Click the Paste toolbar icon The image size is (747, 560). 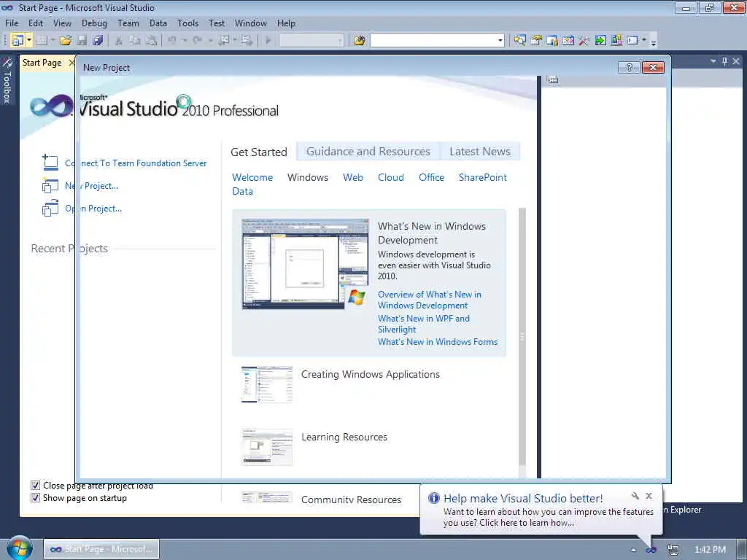point(151,41)
